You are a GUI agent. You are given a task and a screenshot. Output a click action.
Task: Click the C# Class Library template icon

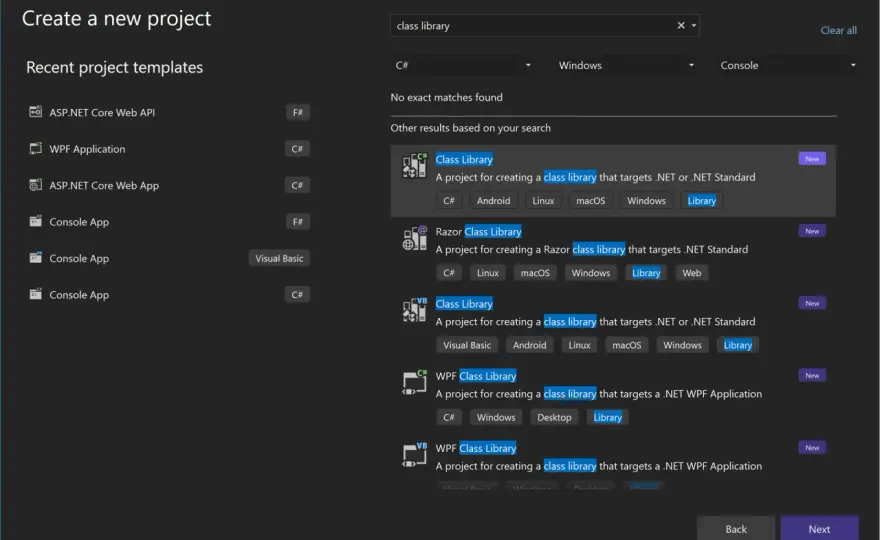click(x=415, y=166)
